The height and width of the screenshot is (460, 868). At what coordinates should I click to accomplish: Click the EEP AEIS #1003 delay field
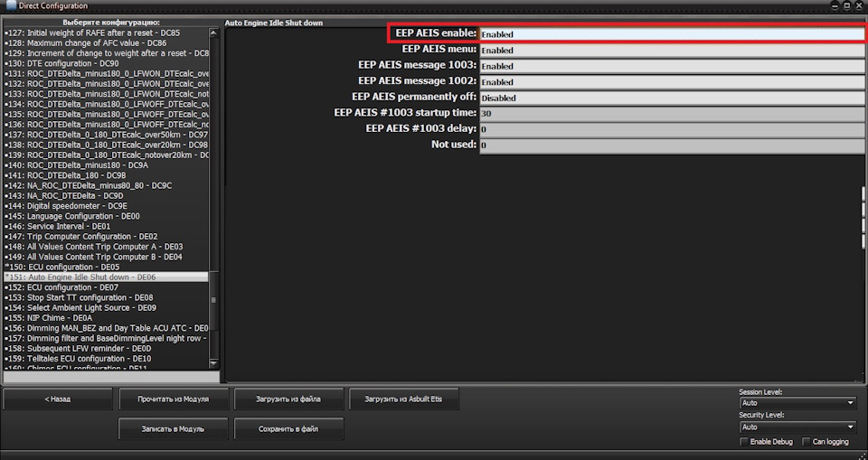(x=672, y=129)
